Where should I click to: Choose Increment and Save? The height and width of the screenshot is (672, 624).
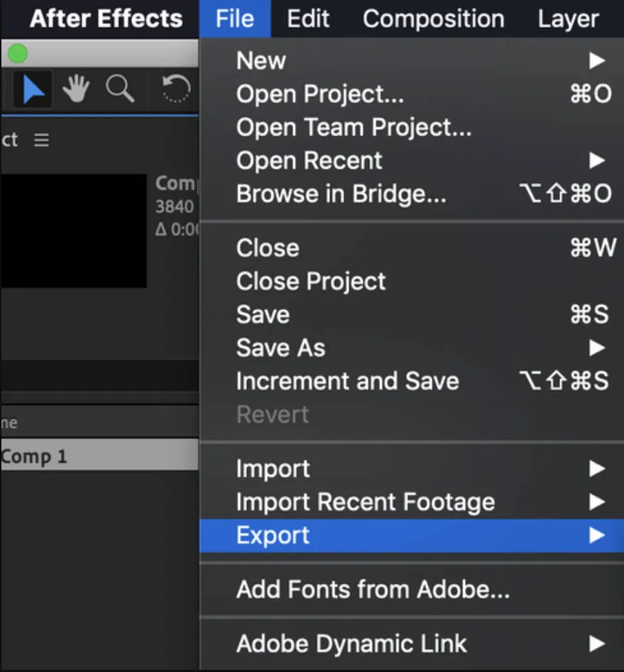point(347,381)
